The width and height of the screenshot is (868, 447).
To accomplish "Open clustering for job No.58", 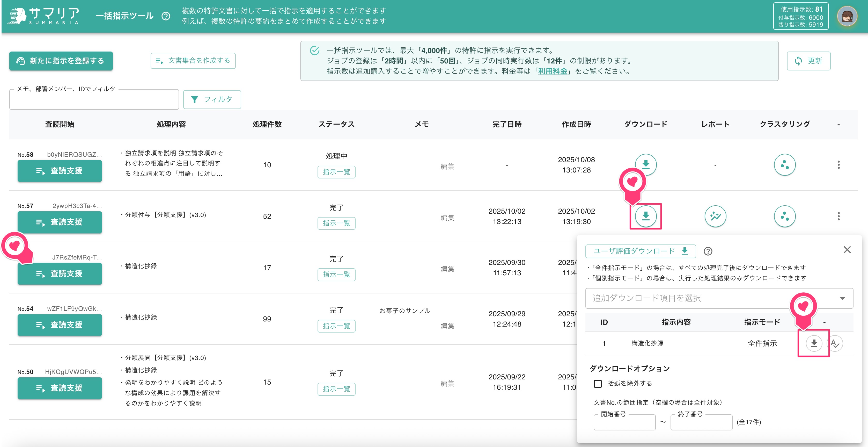I will pyautogui.click(x=784, y=164).
